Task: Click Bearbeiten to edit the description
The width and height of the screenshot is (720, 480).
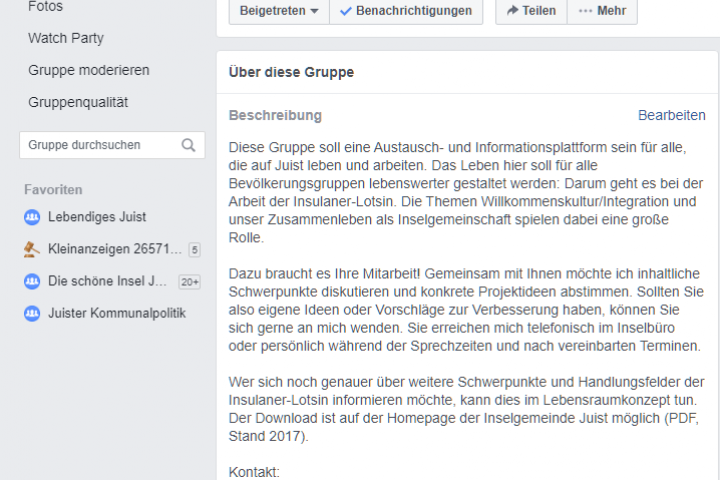Action: pos(671,116)
